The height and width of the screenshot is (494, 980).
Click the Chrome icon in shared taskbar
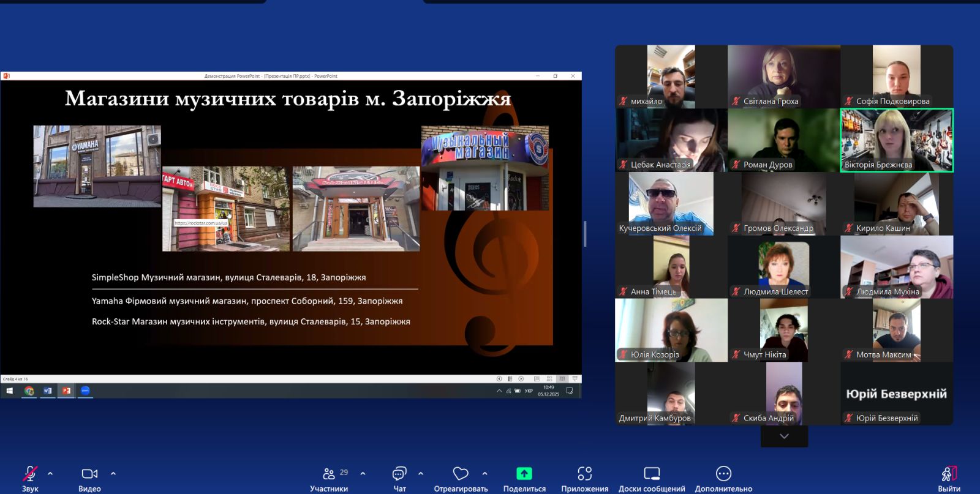click(x=29, y=391)
